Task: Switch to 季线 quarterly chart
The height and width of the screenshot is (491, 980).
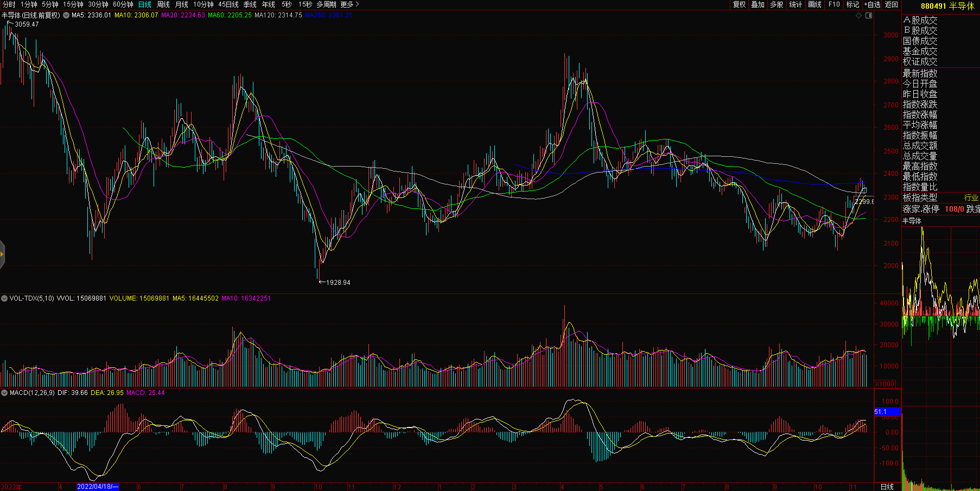Action: [250, 4]
